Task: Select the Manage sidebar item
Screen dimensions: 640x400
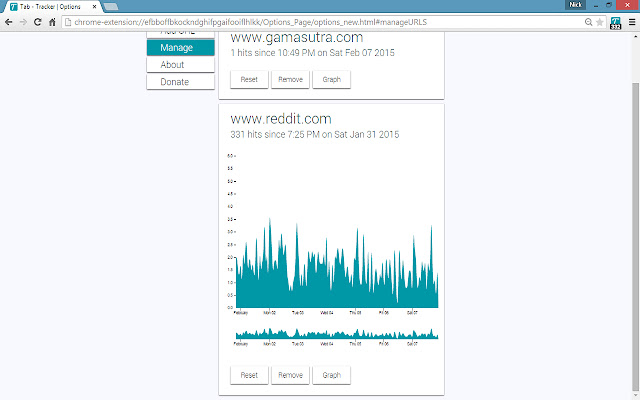Action: point(180,48)
